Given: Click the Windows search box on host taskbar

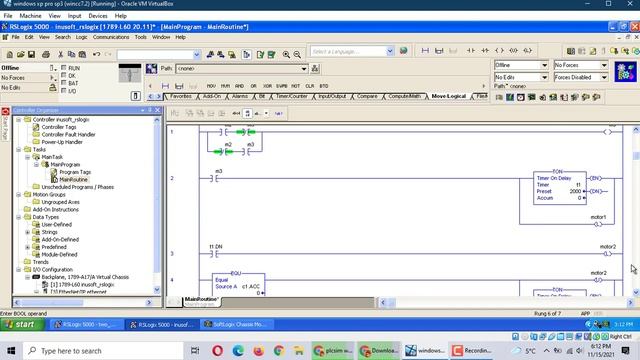Looking at the screenshot, I should click(103, 351).
